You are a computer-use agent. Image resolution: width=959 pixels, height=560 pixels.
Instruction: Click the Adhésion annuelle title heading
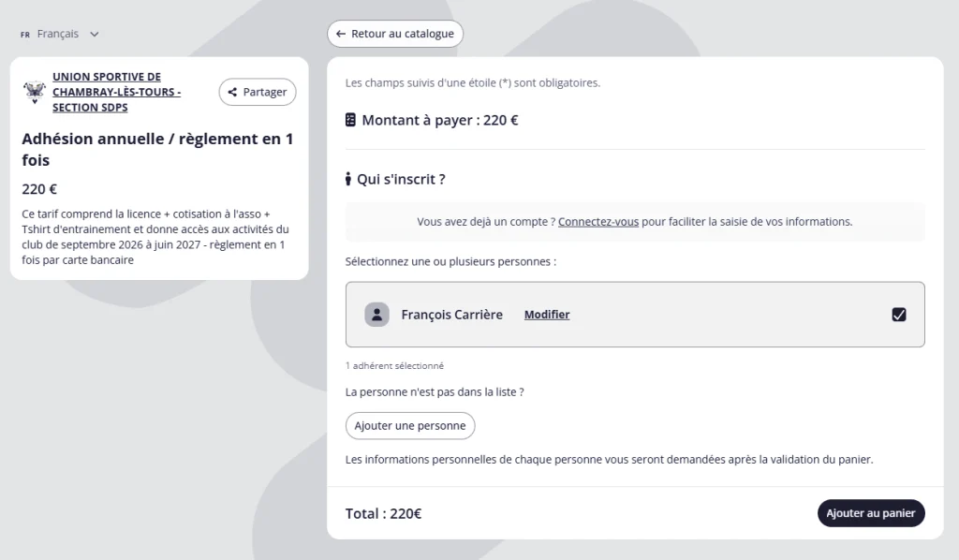[157, 149]
